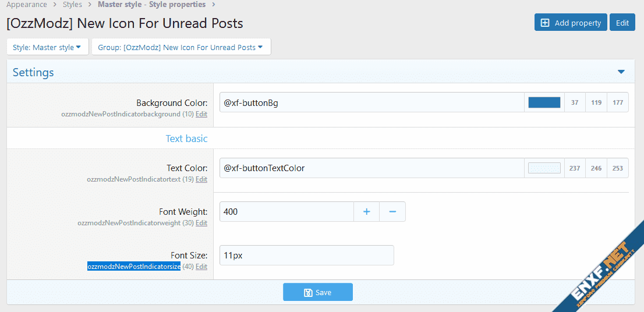Click the minus icon to decrease Font Weight
The height and width of the screenshot is (312, 644).
click(392, 212)
